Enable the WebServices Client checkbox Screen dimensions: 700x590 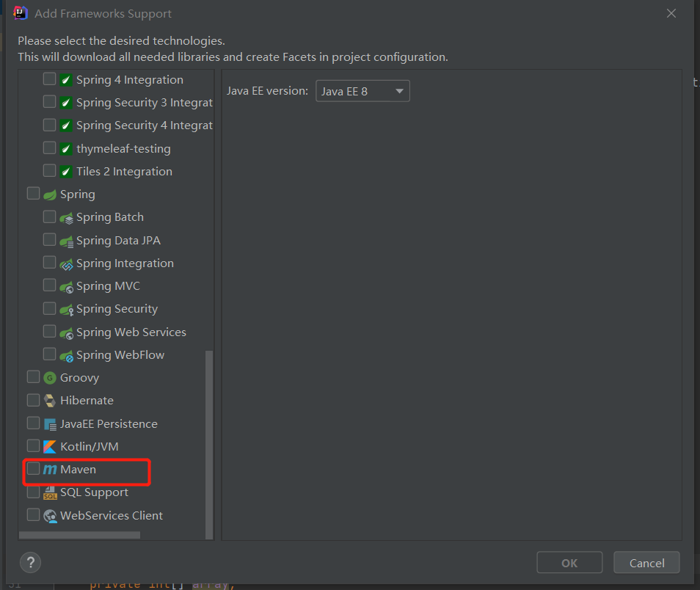(x=34, y=514)
